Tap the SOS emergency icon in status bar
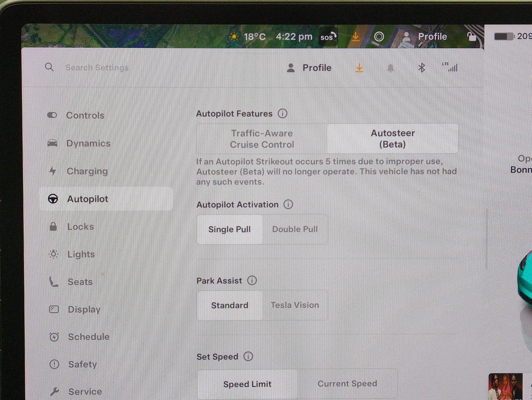Image resolution: width=532 pixels, height=400 pixels. tap(328, 37)
